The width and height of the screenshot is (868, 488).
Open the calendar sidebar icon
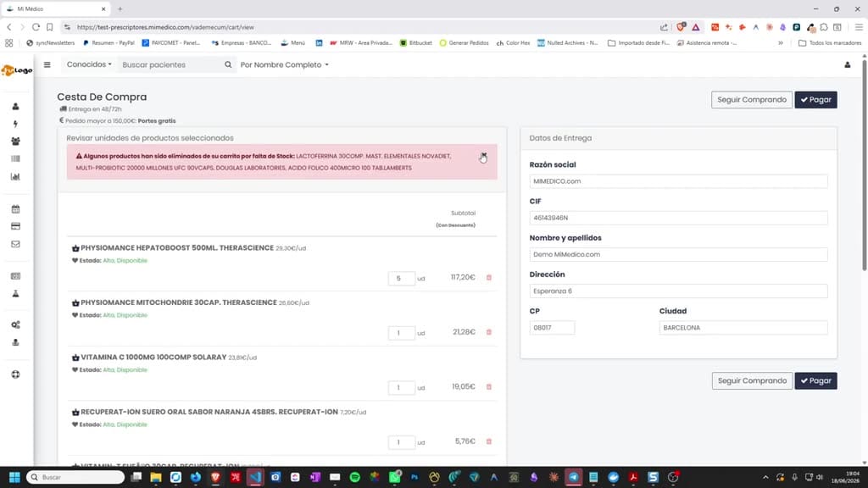tap(15, 209)
